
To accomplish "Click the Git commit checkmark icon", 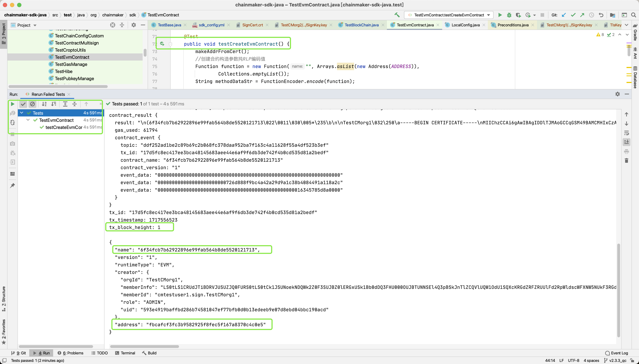I will click(x=573, y=15).
